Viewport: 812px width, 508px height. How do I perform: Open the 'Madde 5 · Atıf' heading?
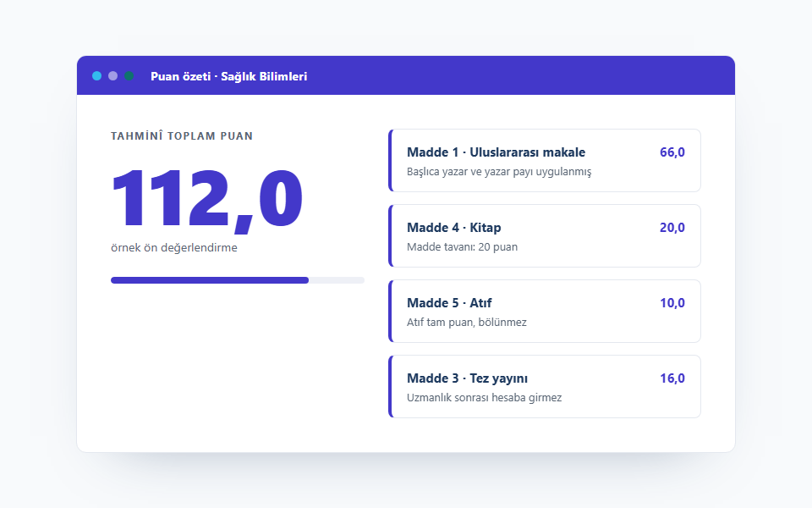(x=449, y=303)
